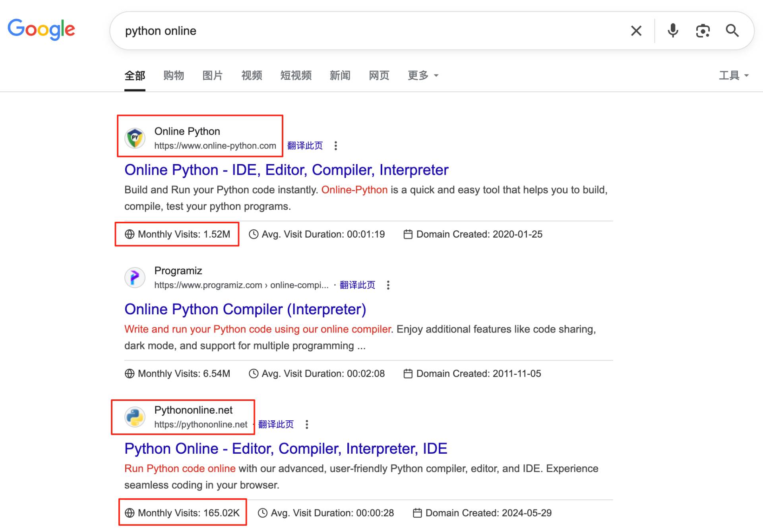Select the Monthly Visits: 6.54M text
This screenshot has width=763, height=532.
[x=184, y=373]
